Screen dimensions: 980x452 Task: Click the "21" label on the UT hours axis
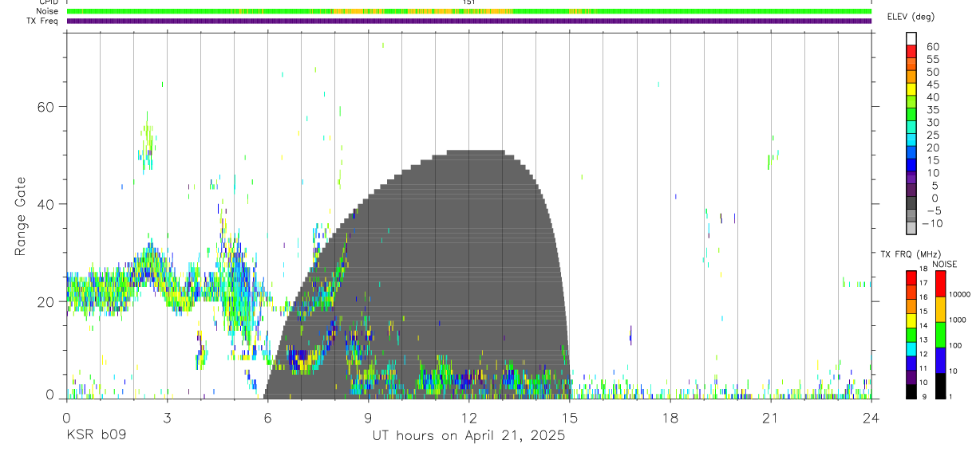tap(770, 419)
